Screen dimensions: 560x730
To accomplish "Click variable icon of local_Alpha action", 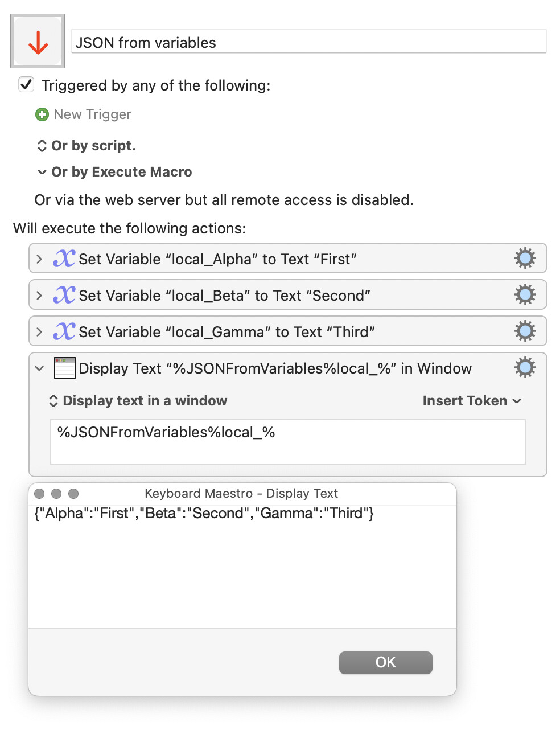I will (64, 259).
